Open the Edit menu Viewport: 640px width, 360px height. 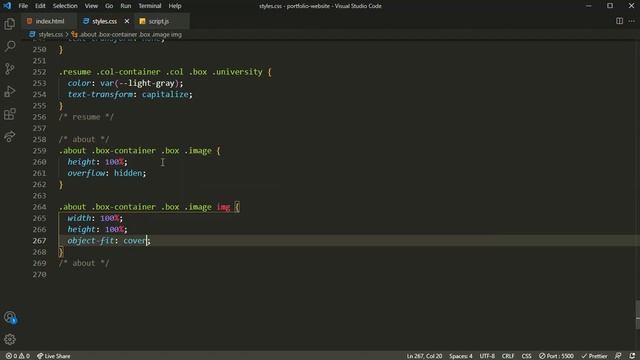[x=40, y=6]
